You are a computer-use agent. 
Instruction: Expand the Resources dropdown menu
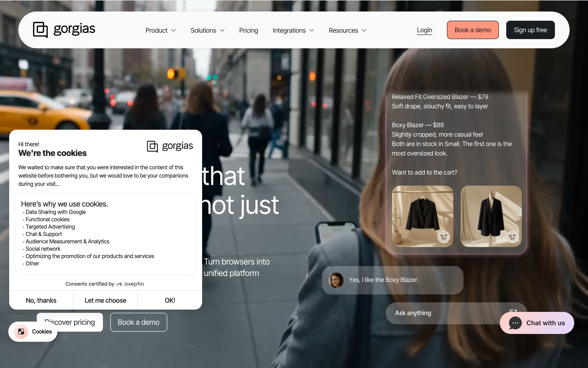(348, 30)
